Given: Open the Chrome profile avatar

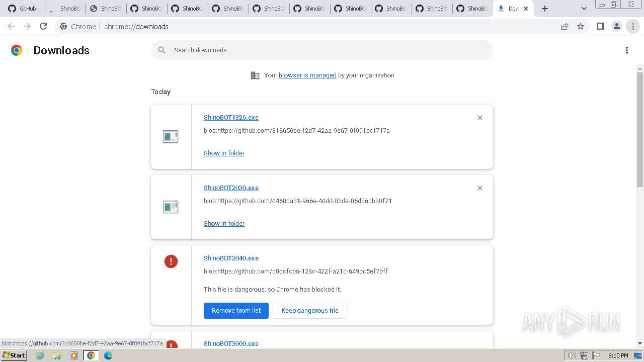Looking at the screenshot, I should pyautogui.click(x=616, y=27).
